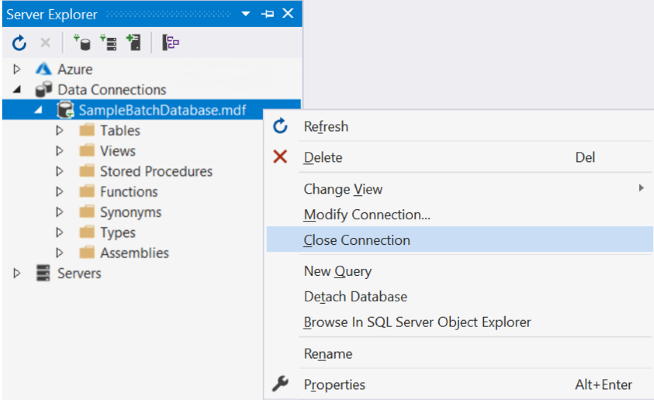Expand the Servers node
Image resolution: width=654 pixels, height=400 pixels.
17,273
